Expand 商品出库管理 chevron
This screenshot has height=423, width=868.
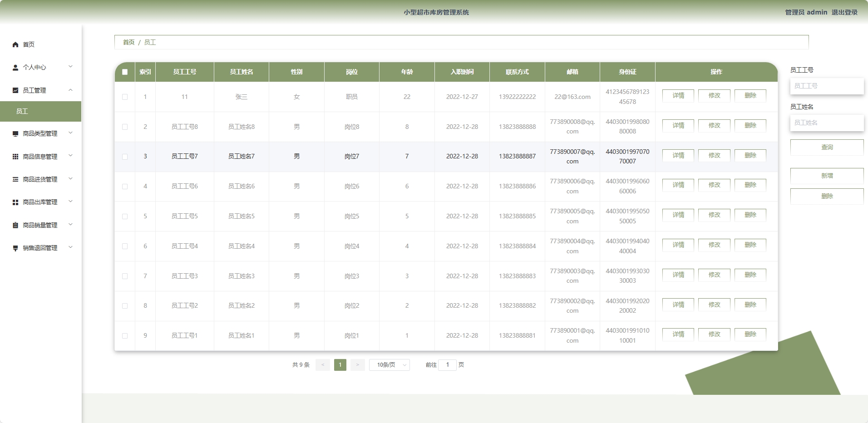pos(70,202)
